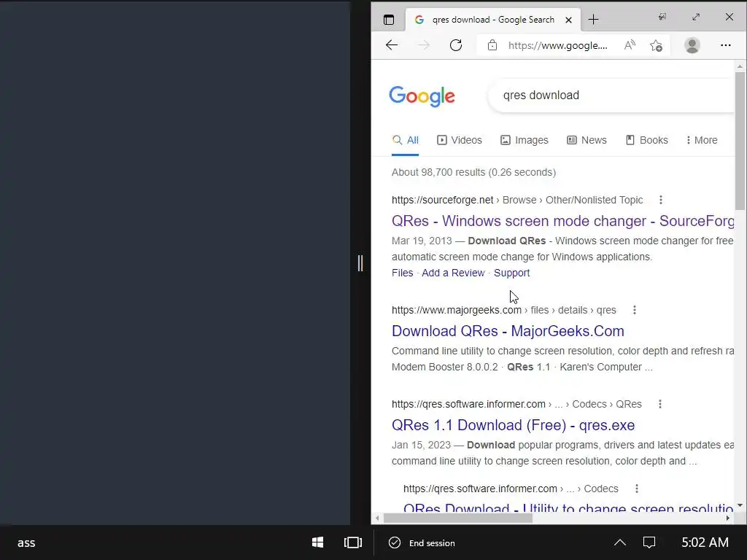Switch to News results tab
Screen dimensions: 747x560
coord(587,141)
